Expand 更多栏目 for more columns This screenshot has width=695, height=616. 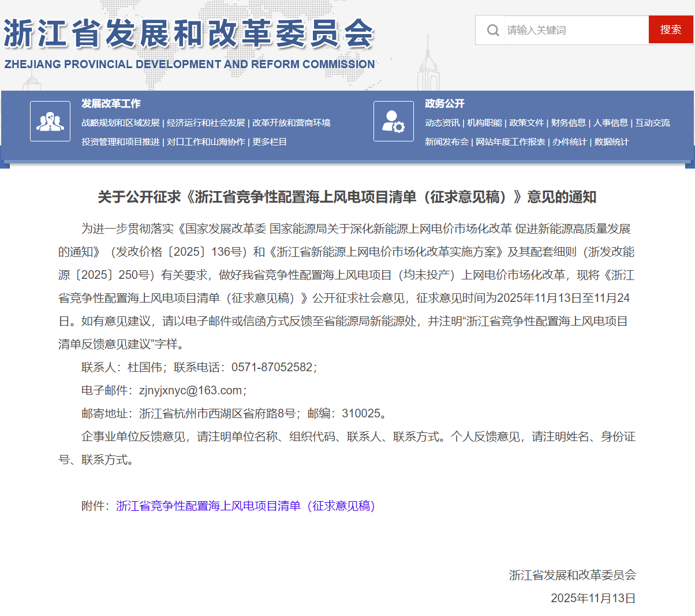[270, 142]
